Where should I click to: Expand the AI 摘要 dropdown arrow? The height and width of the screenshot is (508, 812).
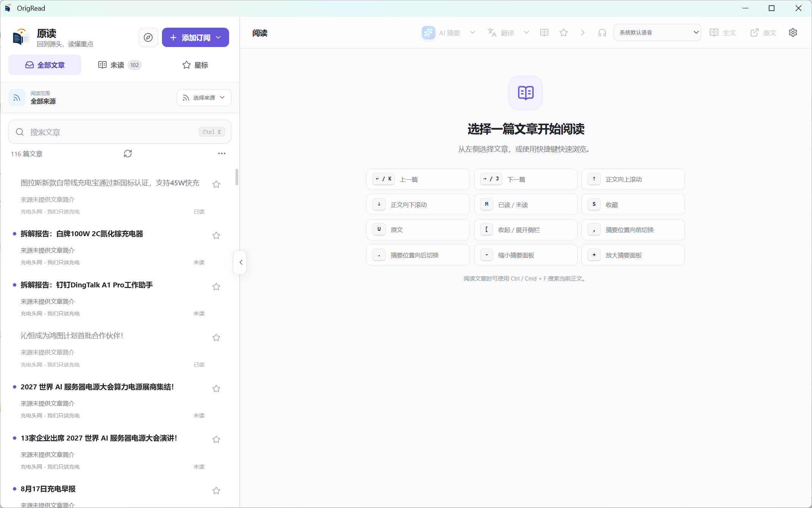[473, 33]
